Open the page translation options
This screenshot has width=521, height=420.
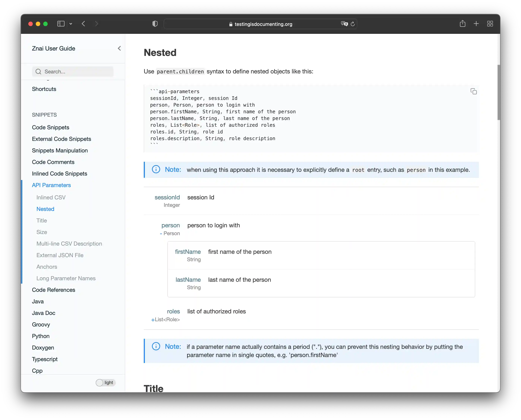[x=344, y=24]
